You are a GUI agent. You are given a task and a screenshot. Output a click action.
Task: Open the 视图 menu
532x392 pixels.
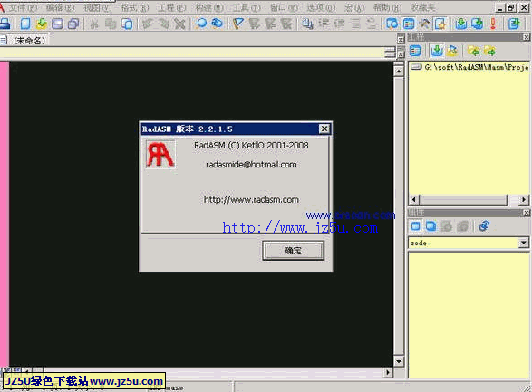[x=97, y=7]
